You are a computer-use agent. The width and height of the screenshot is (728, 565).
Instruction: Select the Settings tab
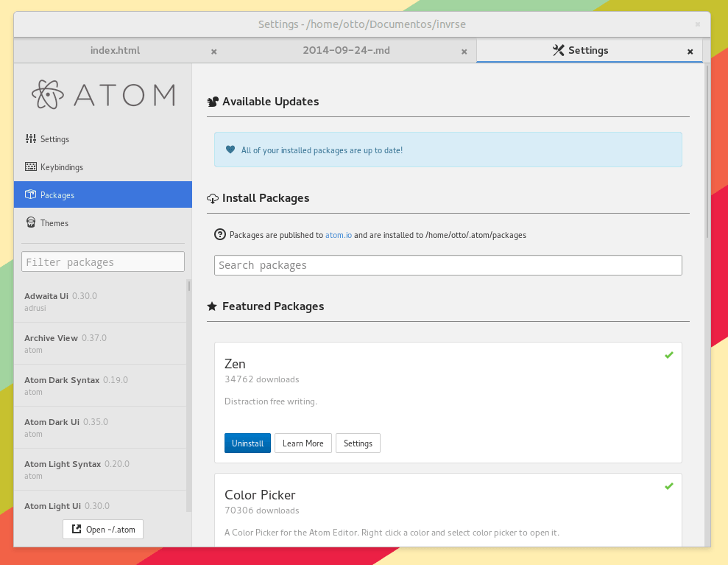click(x=588, y=50)
